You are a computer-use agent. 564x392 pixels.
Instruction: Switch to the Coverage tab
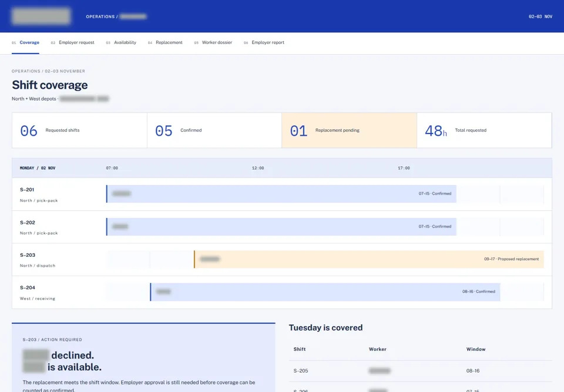click(x=25, y=42)
